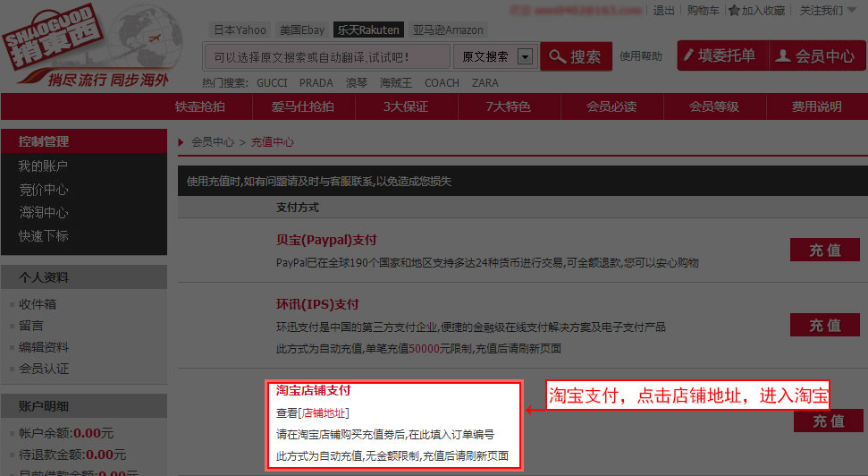This screenshot has width=868, height=476.
Task: Open 海淘中心 in sidebar
Action: [x=43, y=212]
